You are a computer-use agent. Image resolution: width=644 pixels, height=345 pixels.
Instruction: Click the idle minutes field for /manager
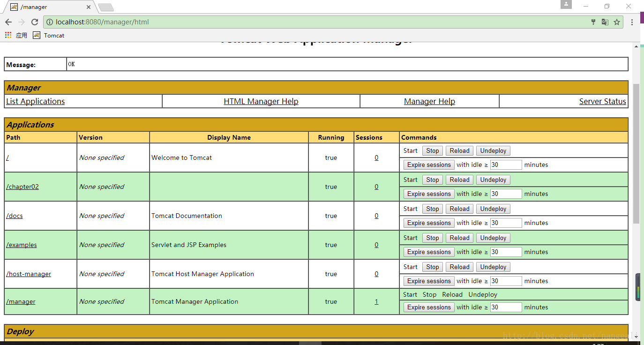point(506,307)
